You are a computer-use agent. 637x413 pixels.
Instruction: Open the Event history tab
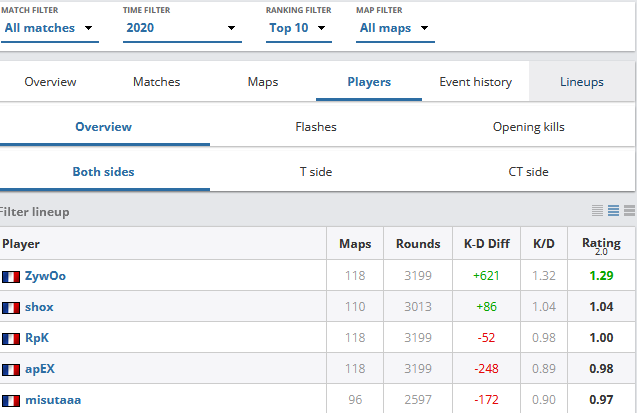(x=475, y=82)
